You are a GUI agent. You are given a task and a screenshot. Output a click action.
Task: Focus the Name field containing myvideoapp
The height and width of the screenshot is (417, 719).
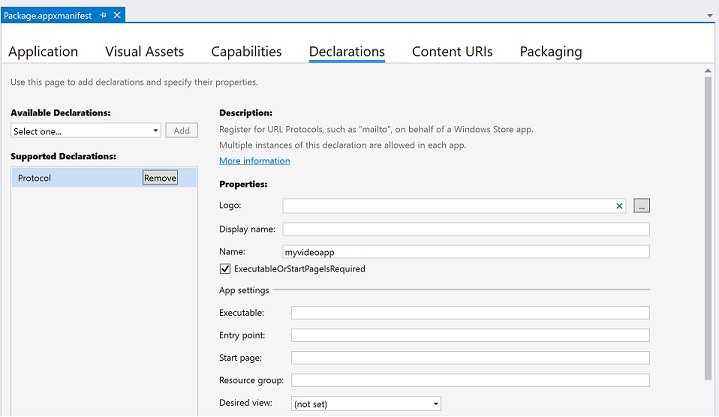pyautogui.click(x=466, y=252)
